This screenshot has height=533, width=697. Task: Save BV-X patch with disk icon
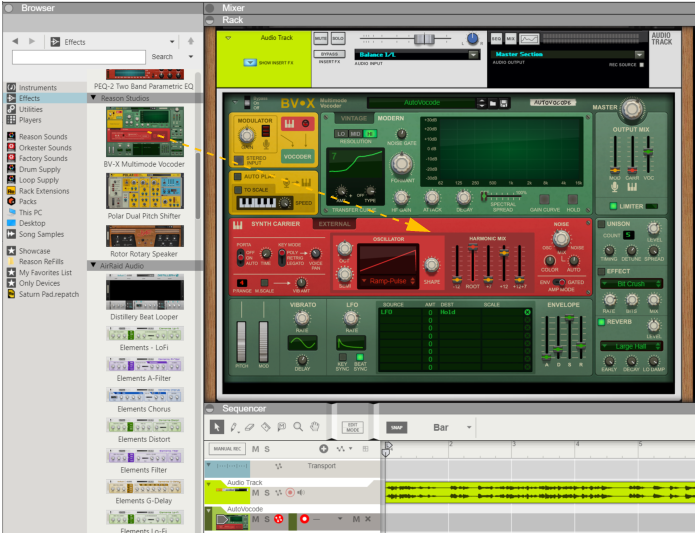pyautogui.click(x=504, y=103)
